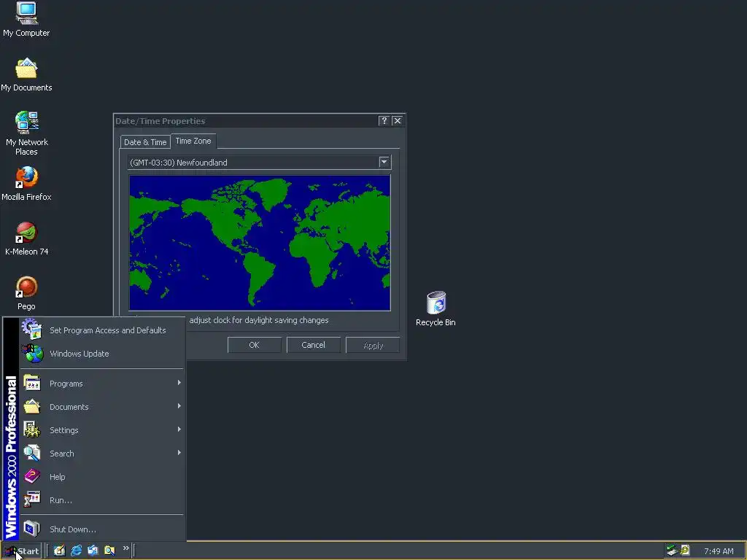The height and width of the screenshot is (560, 747).
Task: Open Windows Update from Start menu
Action: point(102,354)
